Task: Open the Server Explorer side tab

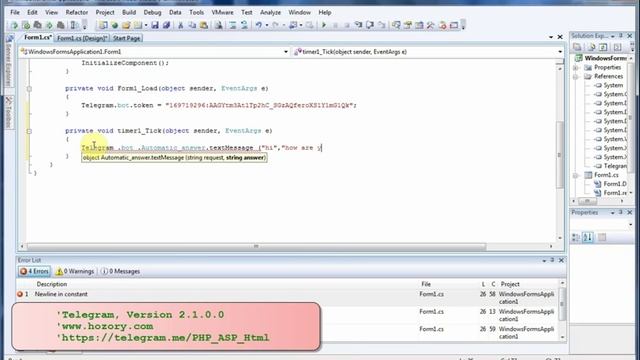Action: click(9, 61)
